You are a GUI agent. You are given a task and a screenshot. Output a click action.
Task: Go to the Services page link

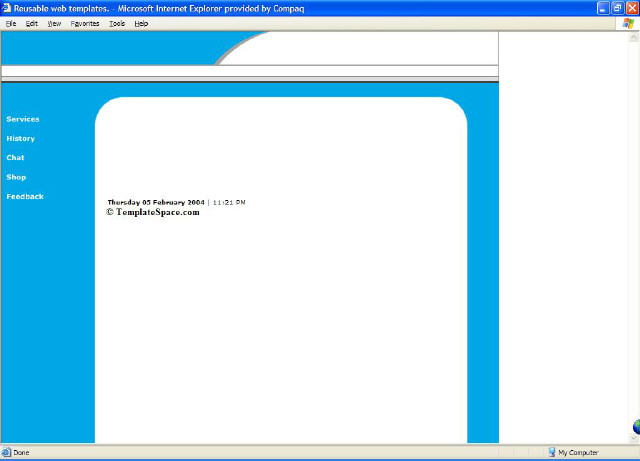[23, 119]
